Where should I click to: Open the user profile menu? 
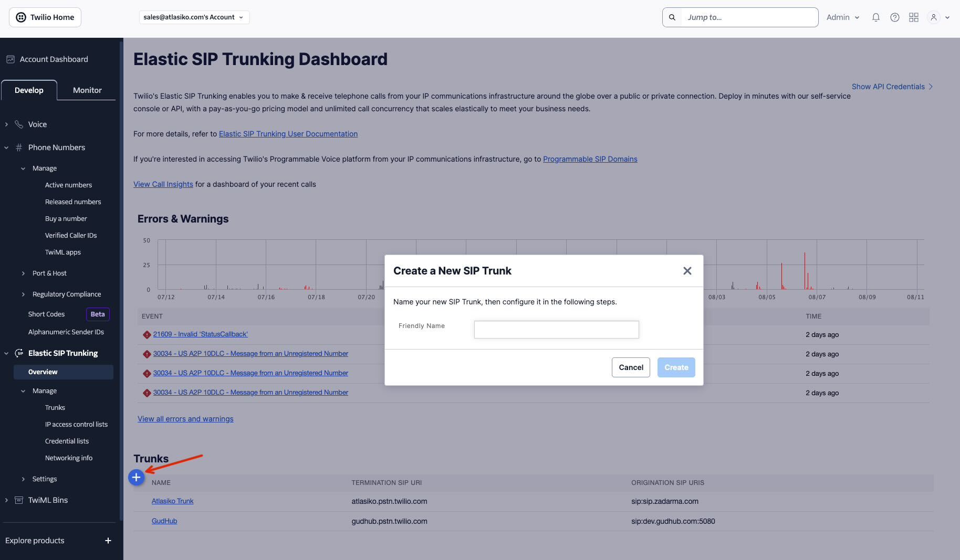(x=938, y=17)
